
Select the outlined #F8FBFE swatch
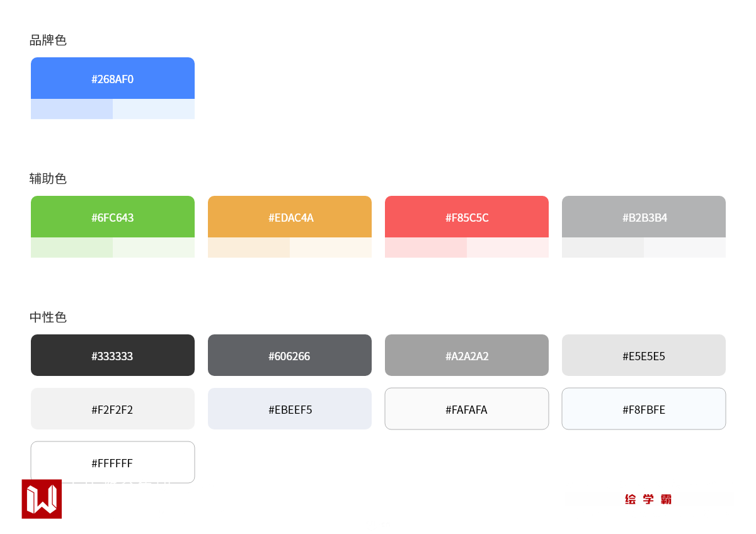click(x=644, y=409)
